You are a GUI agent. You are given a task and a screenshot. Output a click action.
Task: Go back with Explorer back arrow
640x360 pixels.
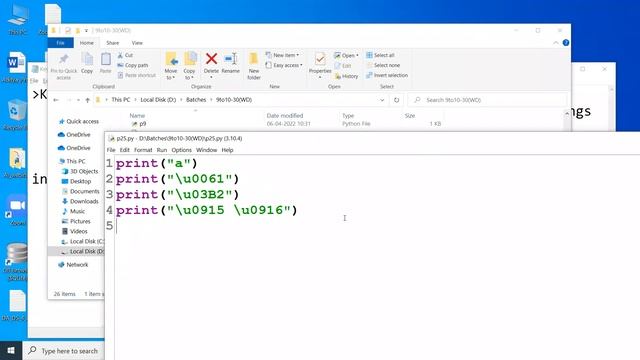point(56,100)
